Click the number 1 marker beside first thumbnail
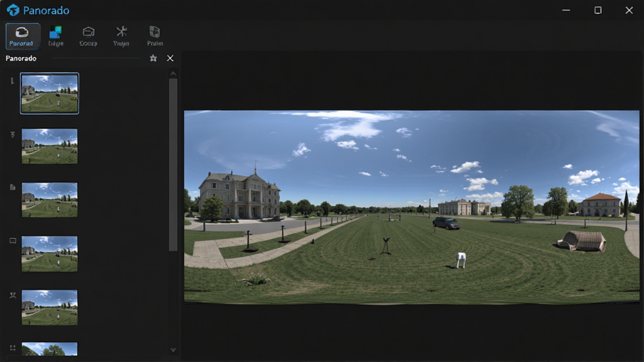 coord(13,81)
